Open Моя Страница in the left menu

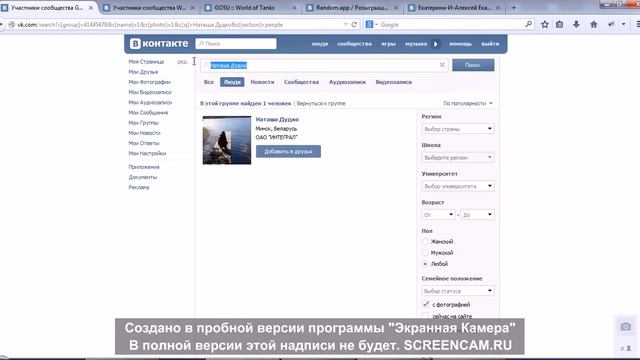point(146,62)
